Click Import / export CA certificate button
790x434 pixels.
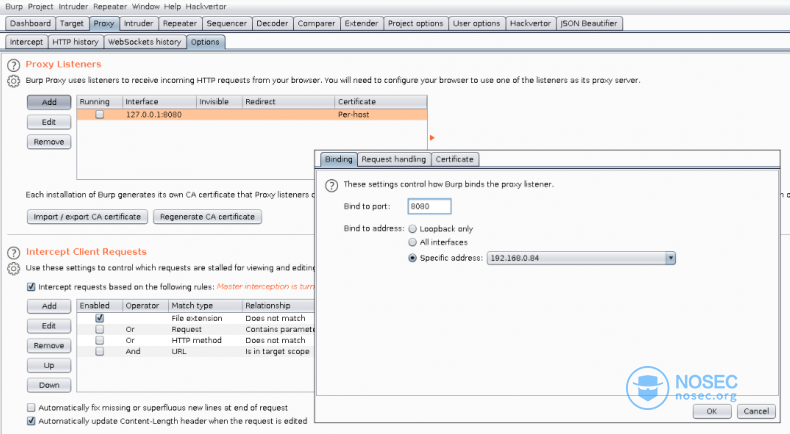(87, 217)
